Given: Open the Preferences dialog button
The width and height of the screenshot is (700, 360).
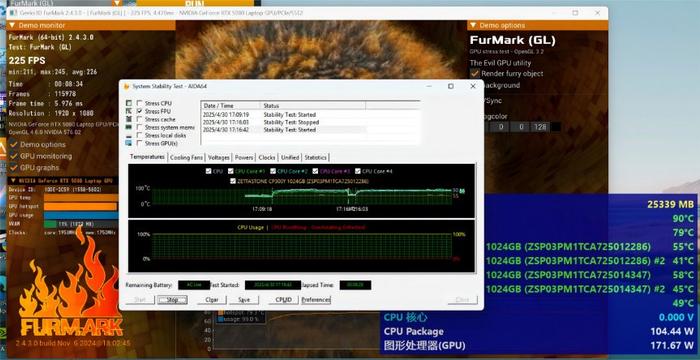Looking at the screenshot, I should pyautogui.click(x=316, y=300).
